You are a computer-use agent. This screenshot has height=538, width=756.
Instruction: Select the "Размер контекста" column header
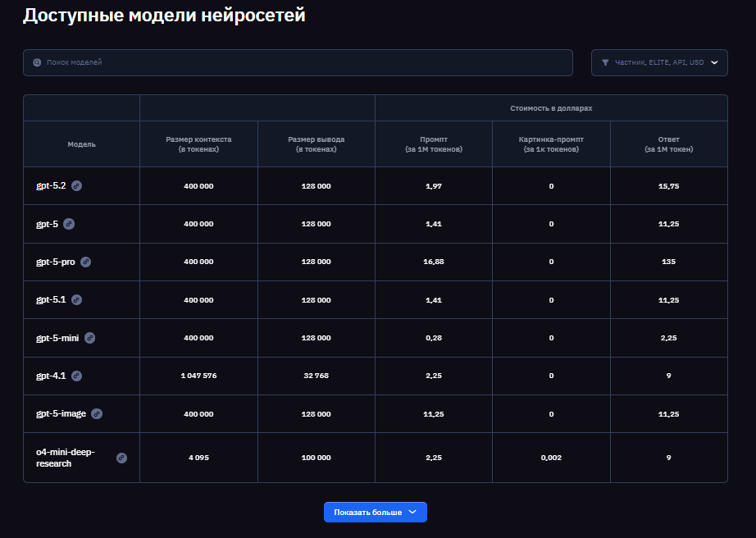(198, 144)
